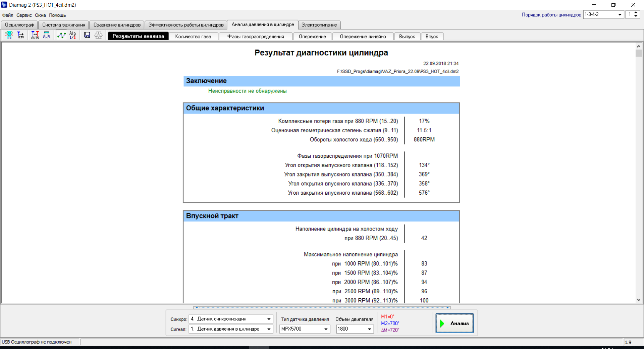This screenshot has width=644, height=349.
Task: Click the idle cylinder filling value 42
Action: [424, 238]
